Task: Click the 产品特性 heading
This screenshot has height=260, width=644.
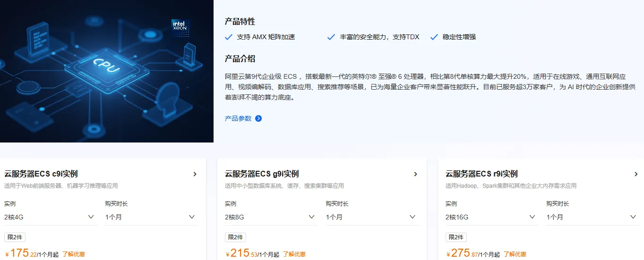Action: coord(240,21)
